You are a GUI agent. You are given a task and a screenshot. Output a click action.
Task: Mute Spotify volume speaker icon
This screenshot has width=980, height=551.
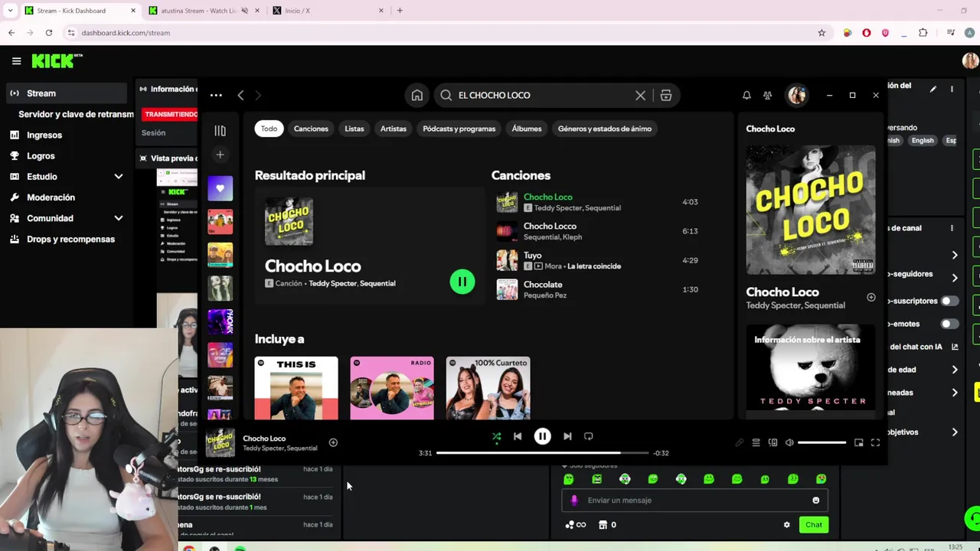coord(789,442)
